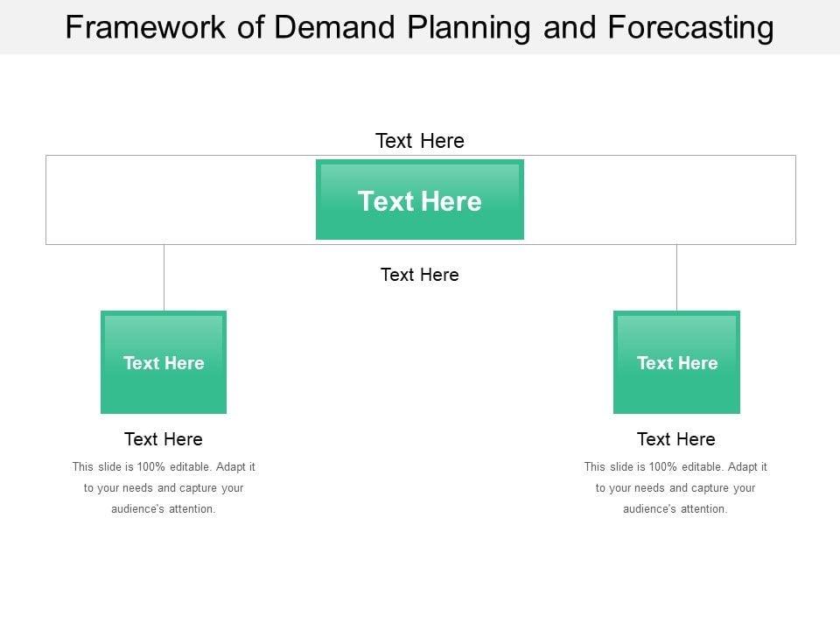Click the word Forecasting in the title
The height and width of the screenshot is (630, 840).
(x=689, y=28)
